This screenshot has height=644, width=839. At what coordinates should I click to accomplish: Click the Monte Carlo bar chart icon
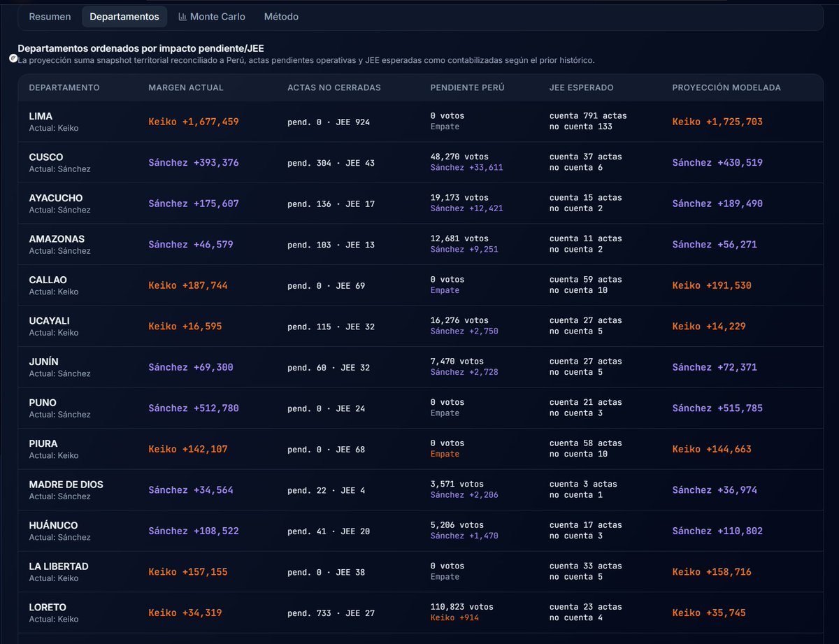pos(182,17)
